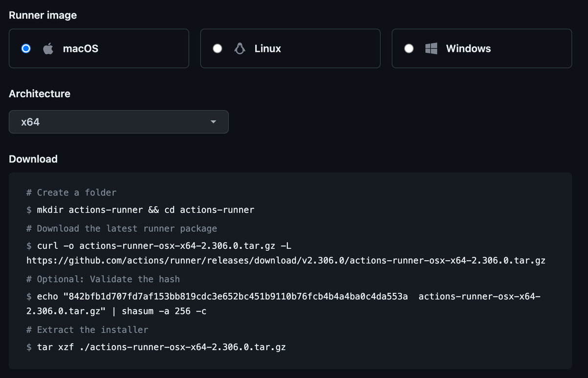588x378 pixels.
Task: Select the macOS radio button
Action: coord(25,48)
